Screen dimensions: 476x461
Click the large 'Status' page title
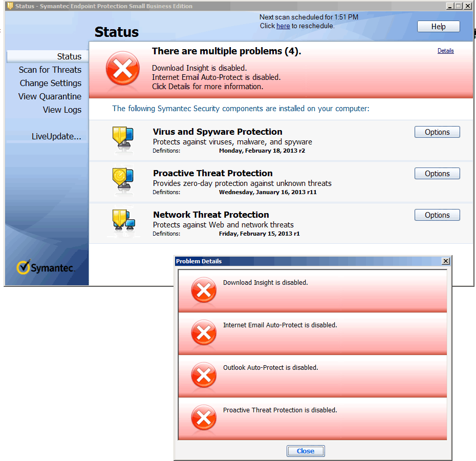click(x=117, y=32)
